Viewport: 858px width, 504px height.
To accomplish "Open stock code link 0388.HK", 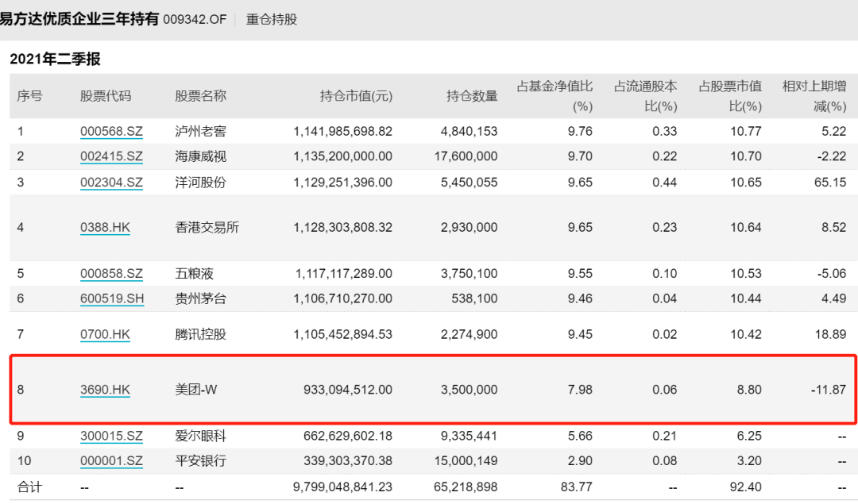I will (105, 228).
